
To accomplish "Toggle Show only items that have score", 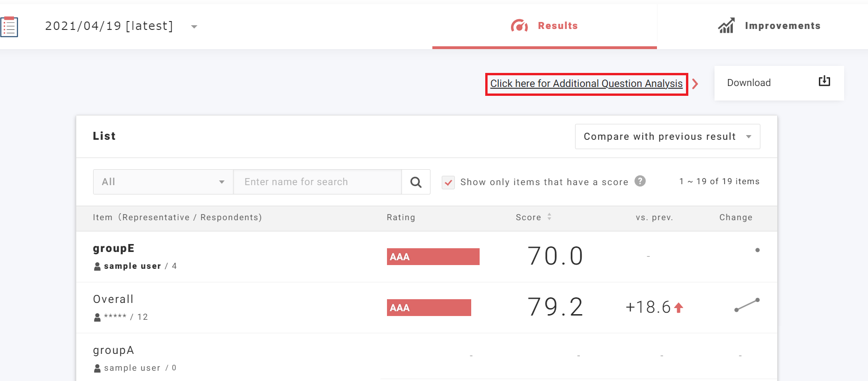I will (448, 182).
